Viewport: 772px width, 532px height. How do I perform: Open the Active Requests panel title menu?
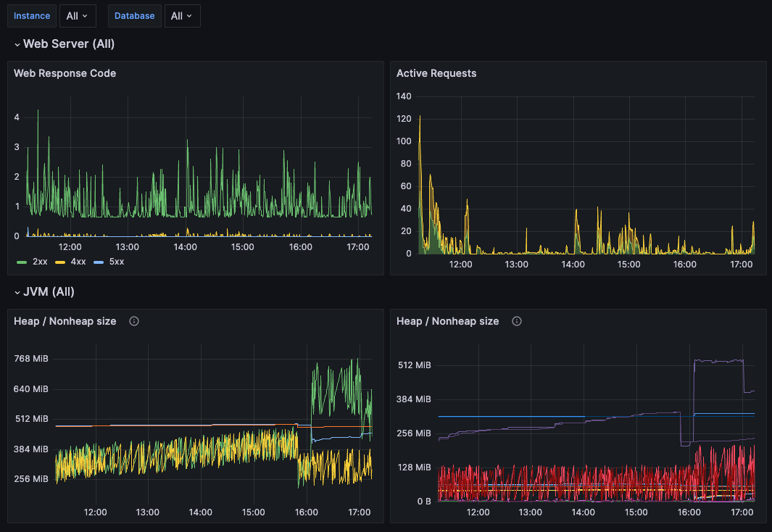(436, 73)
